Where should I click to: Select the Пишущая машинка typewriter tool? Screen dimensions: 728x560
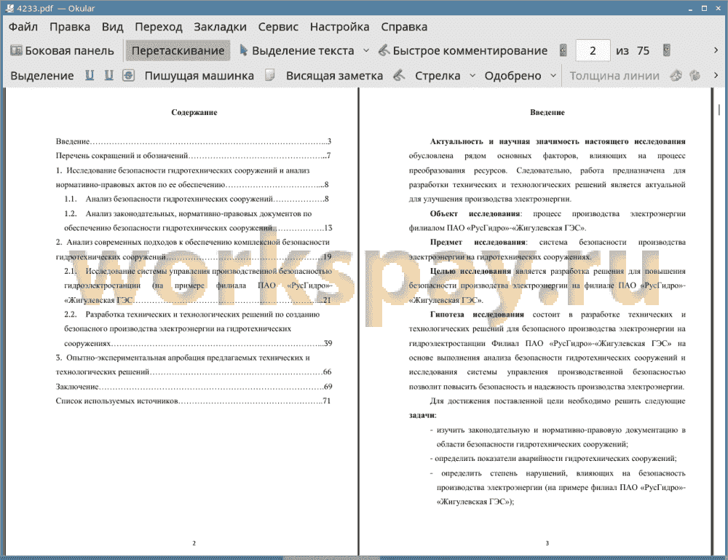click(x=199, y=76)
